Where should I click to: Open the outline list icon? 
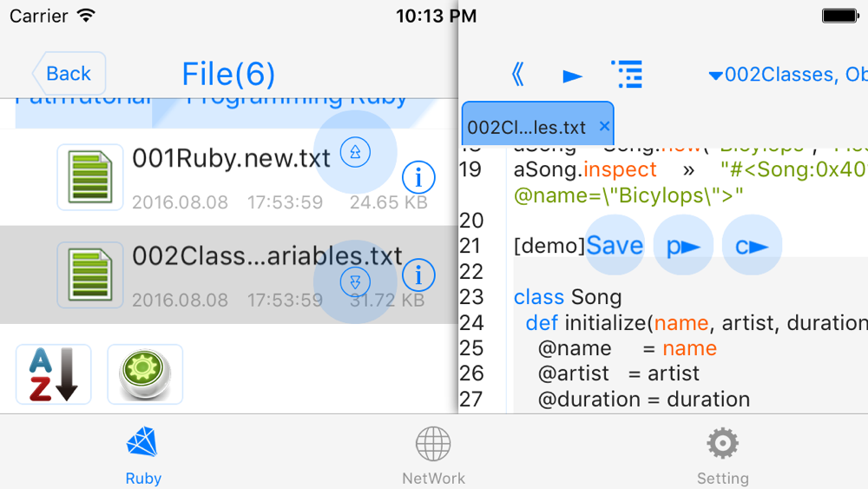(x=628, y=74)
